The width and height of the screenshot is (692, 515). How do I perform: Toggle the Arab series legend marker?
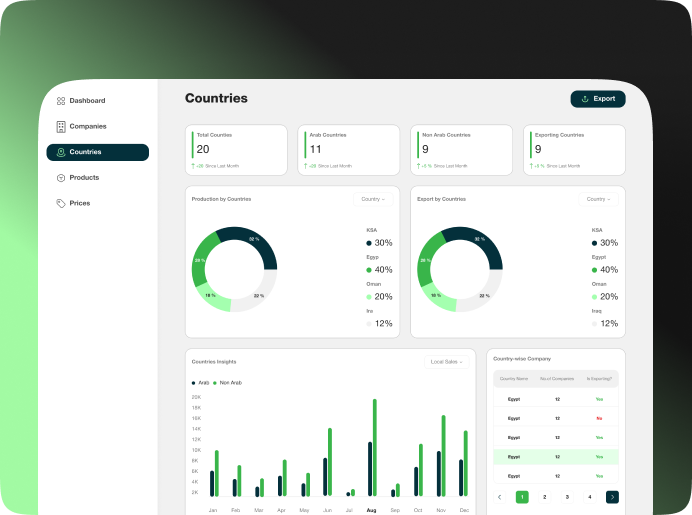[193, 383]
